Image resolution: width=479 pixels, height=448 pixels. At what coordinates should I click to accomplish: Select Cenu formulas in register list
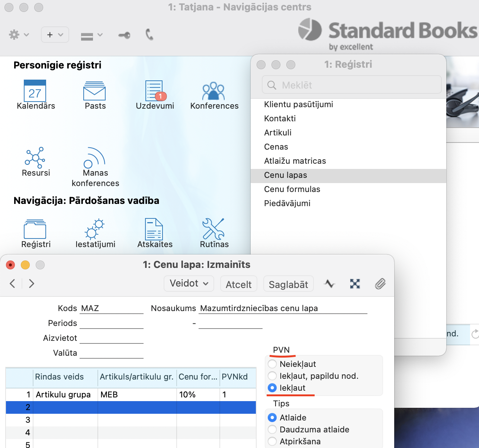point(292,189)
